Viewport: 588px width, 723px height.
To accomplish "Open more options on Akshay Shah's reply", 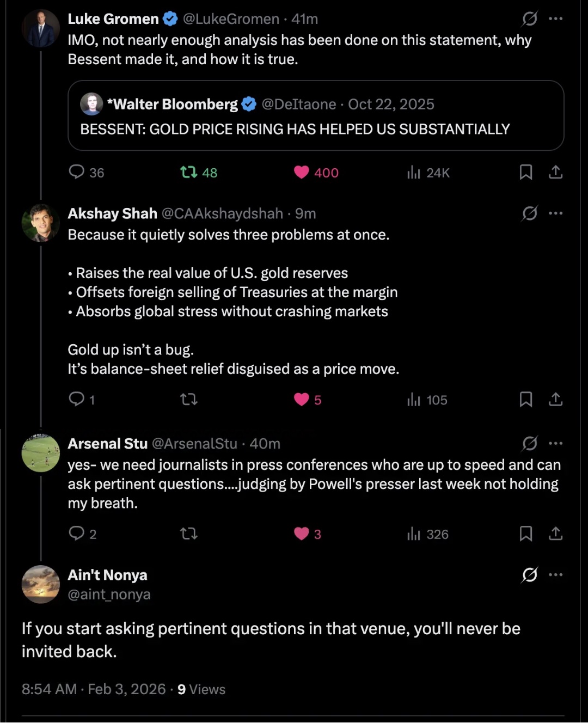I will tap(555, 213).
